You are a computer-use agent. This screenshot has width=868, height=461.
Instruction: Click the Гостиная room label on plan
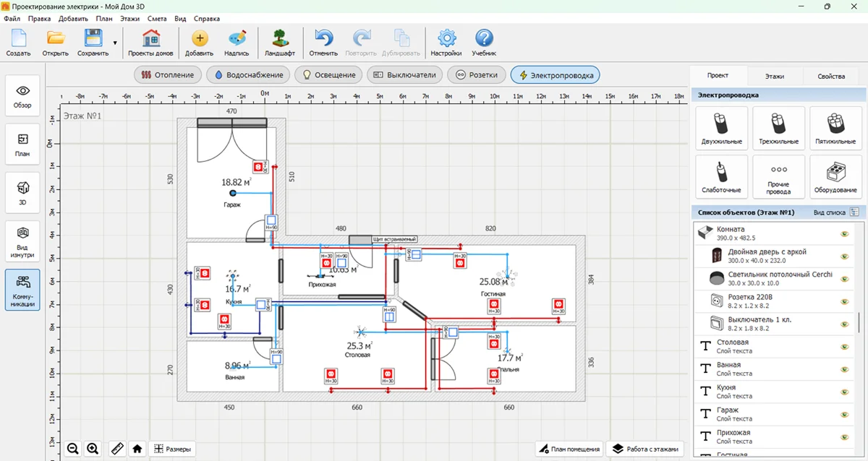click(x=493, y=294)
